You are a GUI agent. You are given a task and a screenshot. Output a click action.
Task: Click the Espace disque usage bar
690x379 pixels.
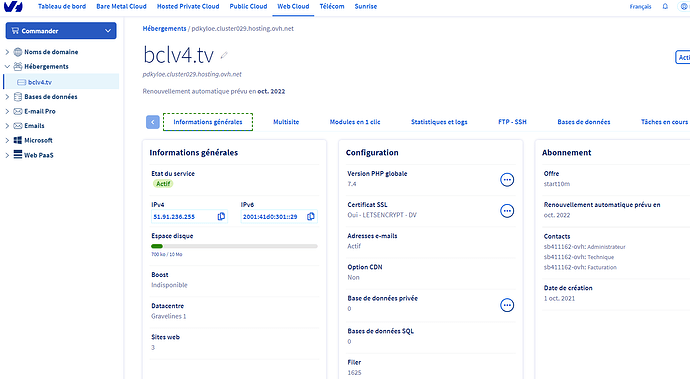(x=234, y=246)
